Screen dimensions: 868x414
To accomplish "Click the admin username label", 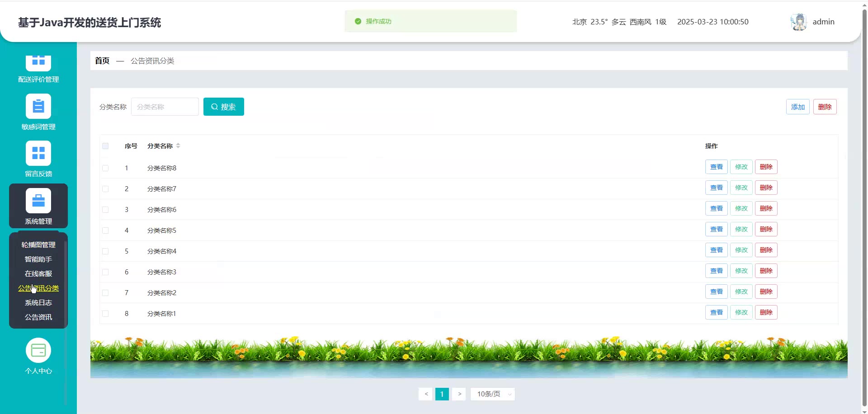I will click(824, 22).
